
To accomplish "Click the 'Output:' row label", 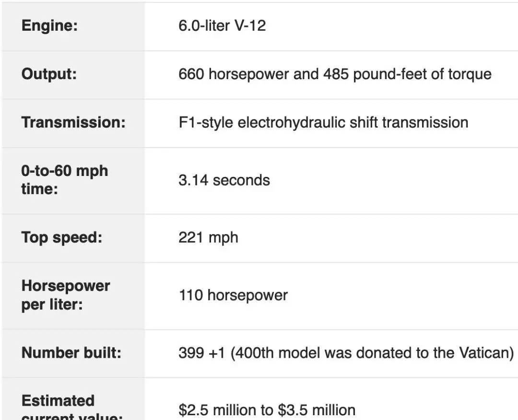I will tap(49, 74).
